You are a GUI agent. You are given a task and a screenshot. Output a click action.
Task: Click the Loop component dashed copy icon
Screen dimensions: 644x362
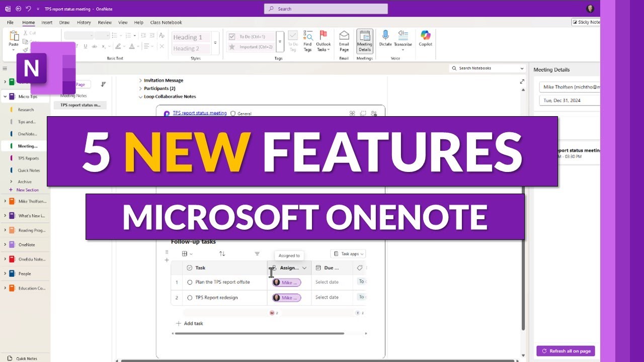coord(363,114)
